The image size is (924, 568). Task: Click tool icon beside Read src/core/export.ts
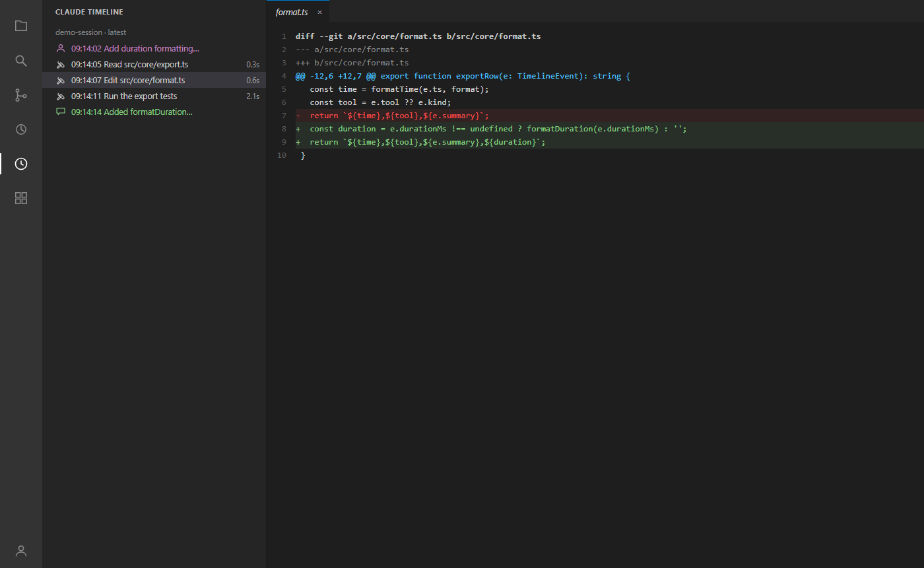point(61,64)
